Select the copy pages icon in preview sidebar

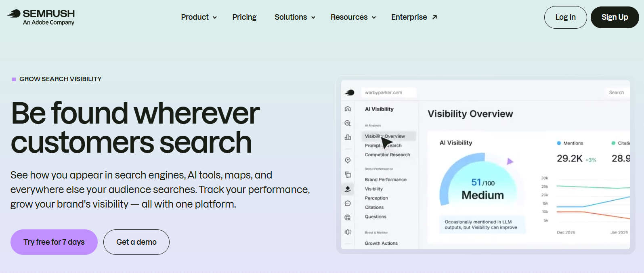pyautogui.click(x=348, y=174)
